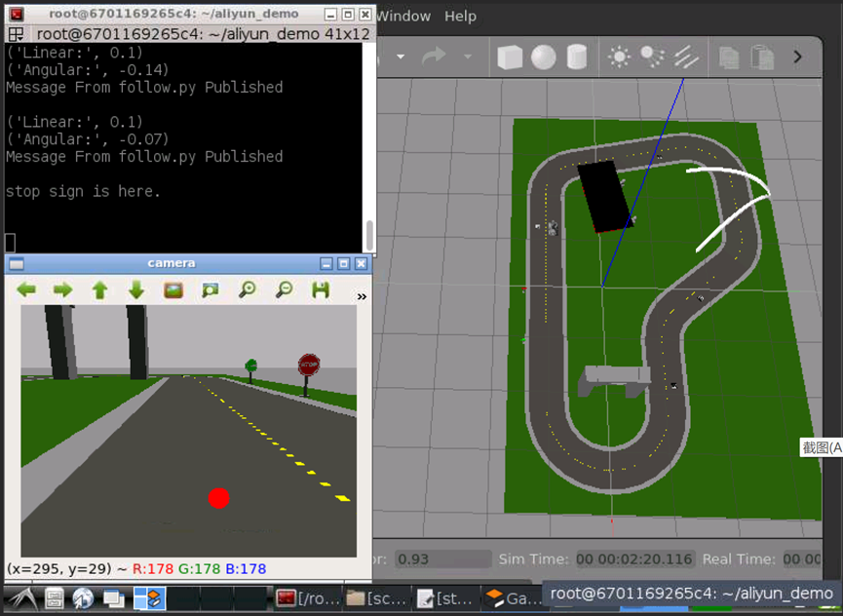Click the terminal window red app icon

[x=17, y=14]
